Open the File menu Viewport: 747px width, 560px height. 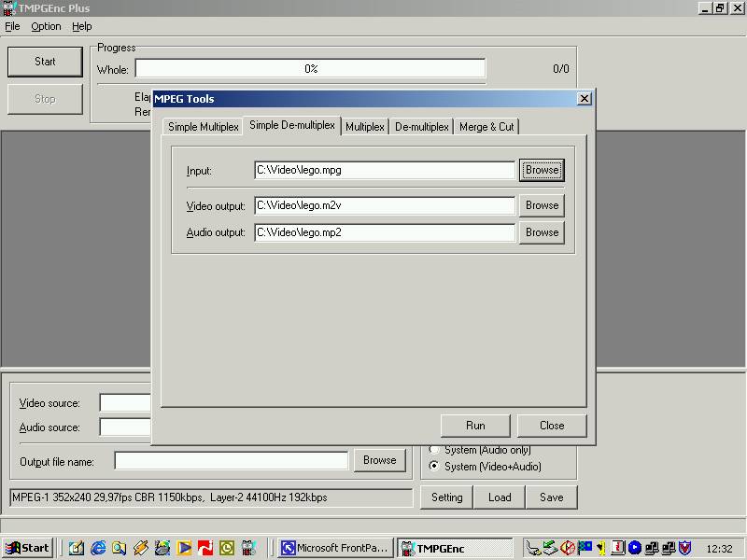(12, 27)
